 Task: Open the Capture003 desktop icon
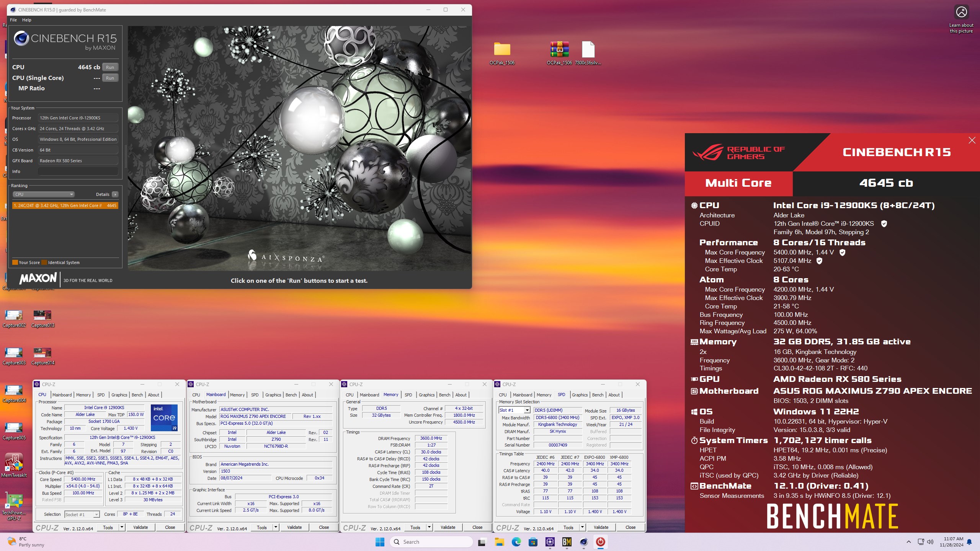14,356
